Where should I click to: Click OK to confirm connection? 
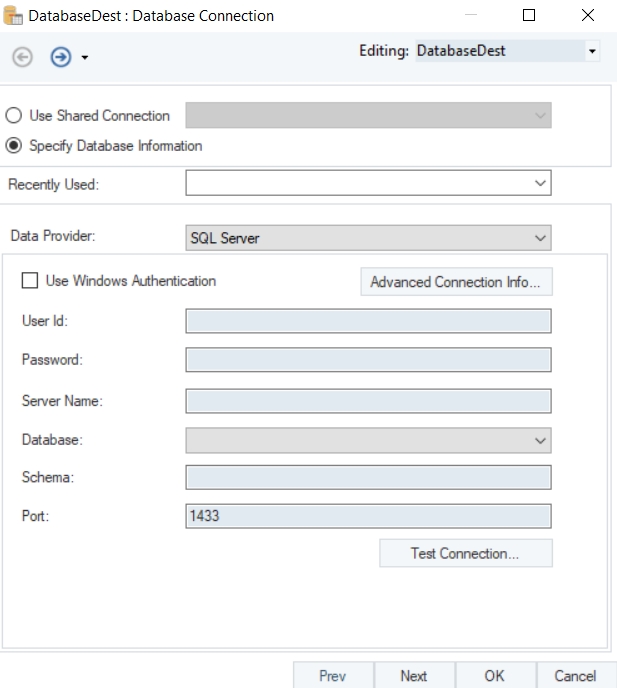494,676
